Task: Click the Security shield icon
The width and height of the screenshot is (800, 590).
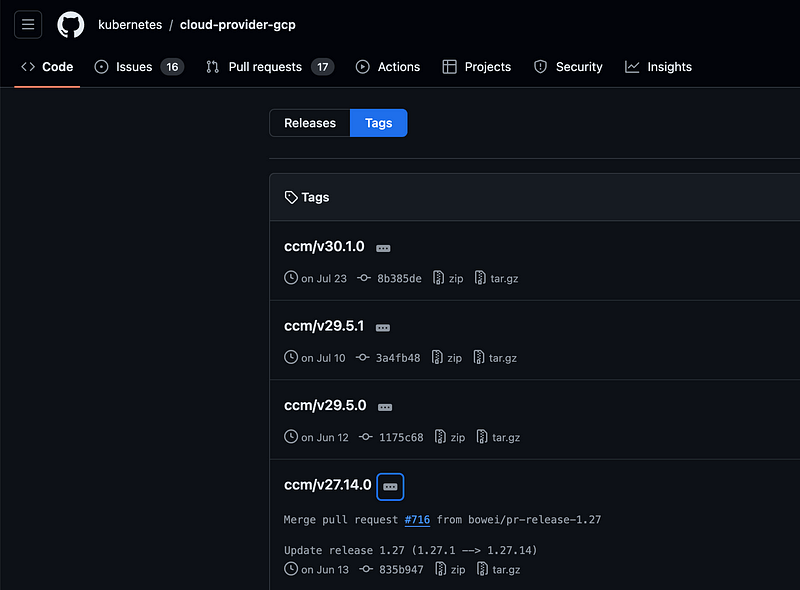Action: [540, 67]
